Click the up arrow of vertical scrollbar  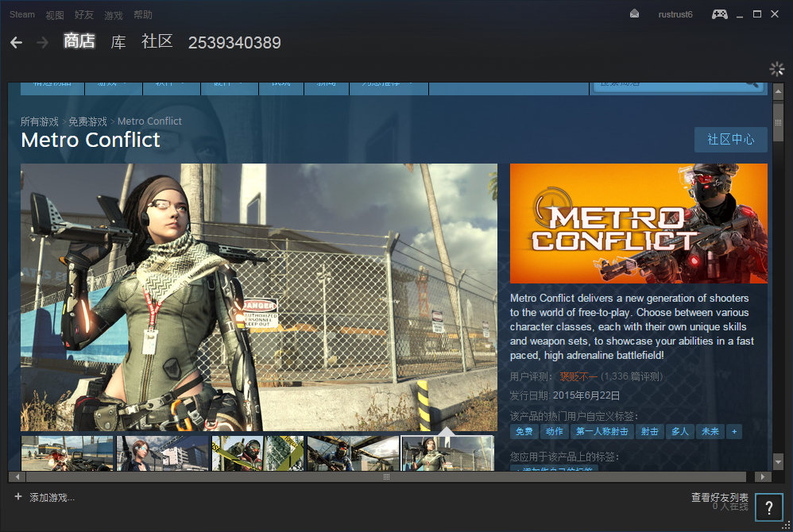coord(779,91)
